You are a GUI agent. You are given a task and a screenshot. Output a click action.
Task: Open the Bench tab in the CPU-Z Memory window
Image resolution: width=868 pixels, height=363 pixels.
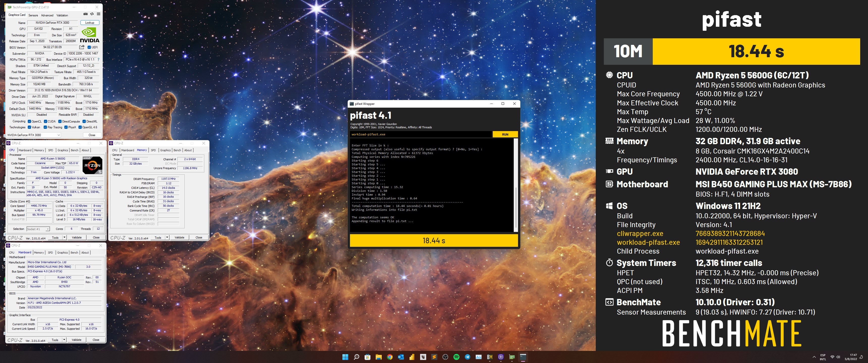177,150
